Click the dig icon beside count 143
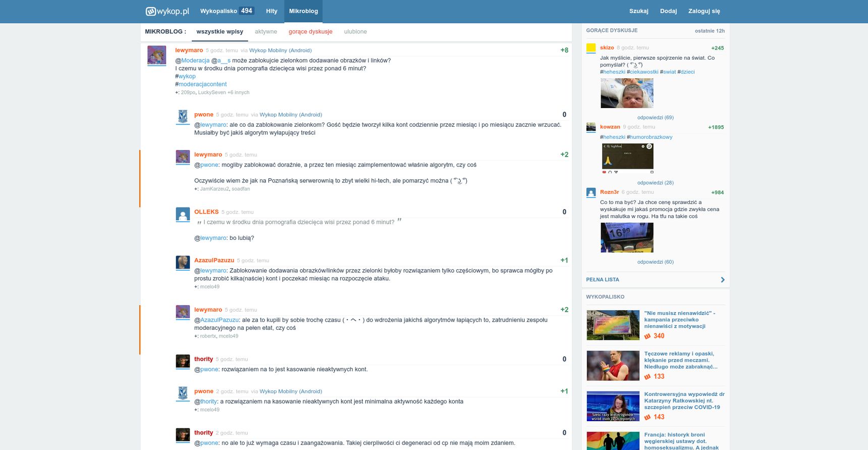Screen dimensions: 868x450 pyautogui.click(x=647, y=417)
